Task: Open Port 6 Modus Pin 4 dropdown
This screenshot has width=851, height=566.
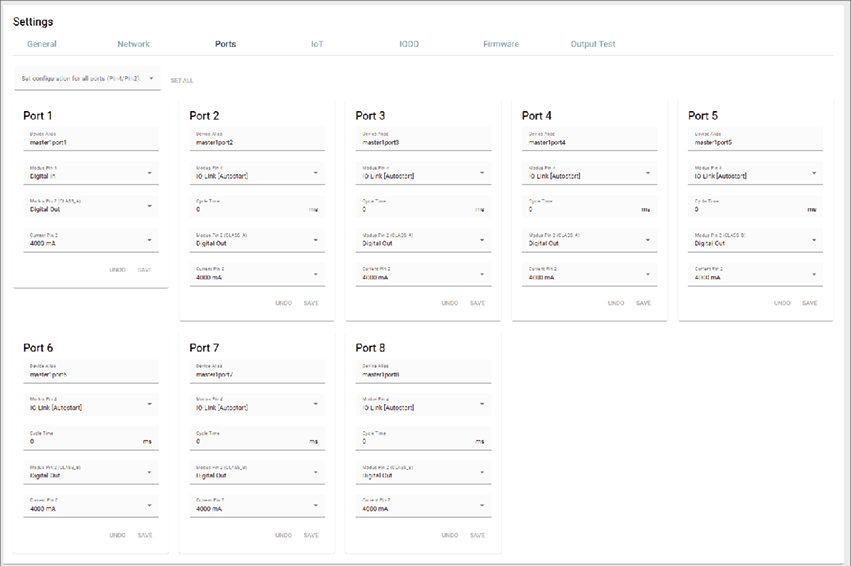Action: click(x=91, y=404)
